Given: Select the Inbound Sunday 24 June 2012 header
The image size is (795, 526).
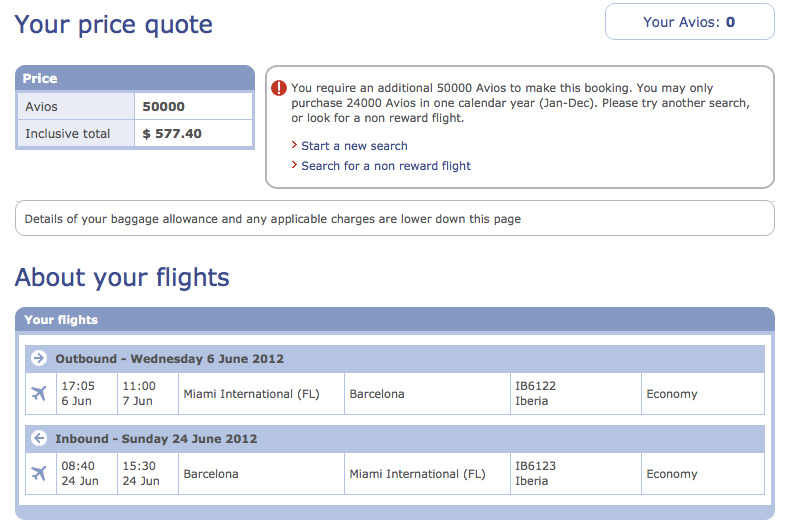Looking at the screenshot, I should (395, 439).
